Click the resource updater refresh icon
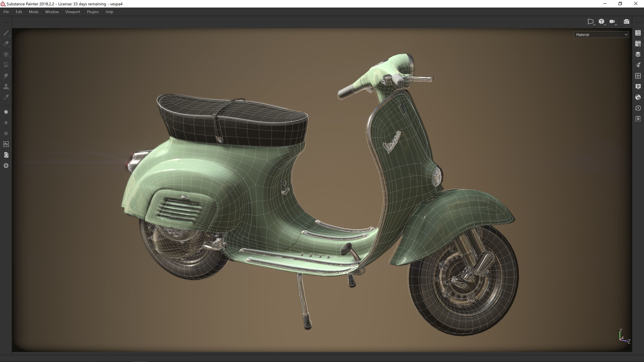This screenshot has width=644, height=362. pyautogui.click(x=6, y=155)
